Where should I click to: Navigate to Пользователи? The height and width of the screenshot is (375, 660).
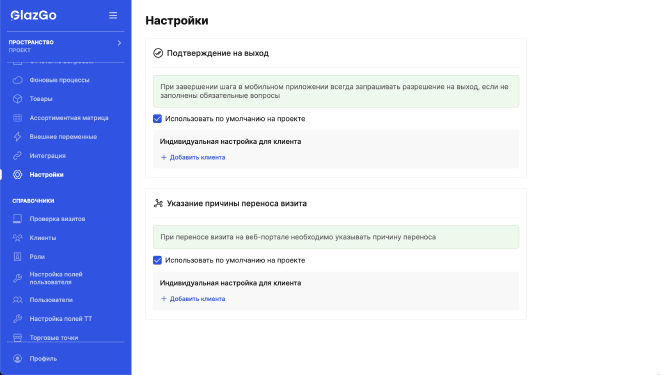(51, 300)
